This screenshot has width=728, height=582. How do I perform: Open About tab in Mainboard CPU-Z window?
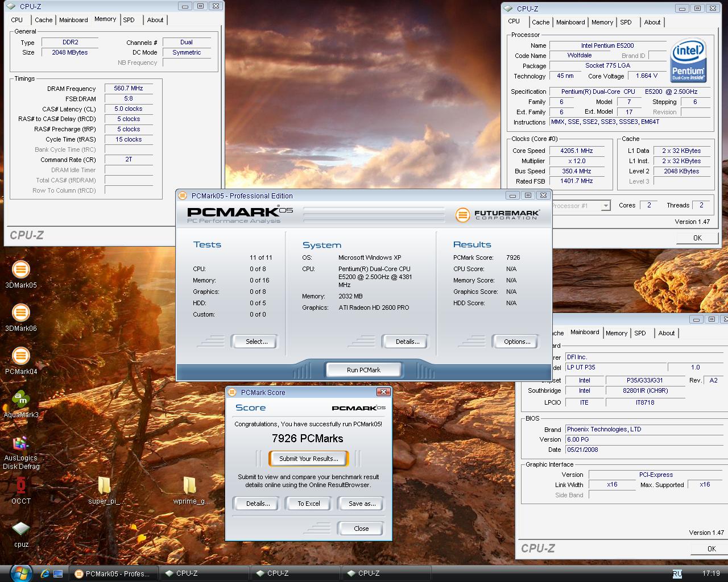(667, 333)
